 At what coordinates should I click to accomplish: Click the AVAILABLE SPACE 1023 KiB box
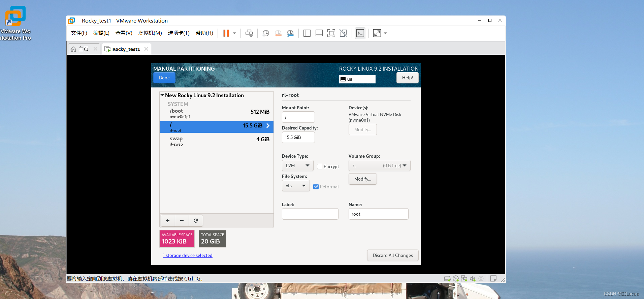pyautogui.click(x=177, y=239)
